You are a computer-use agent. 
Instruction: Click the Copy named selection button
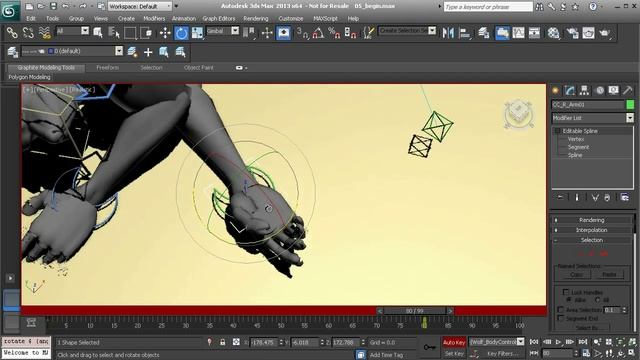point(576,275)
